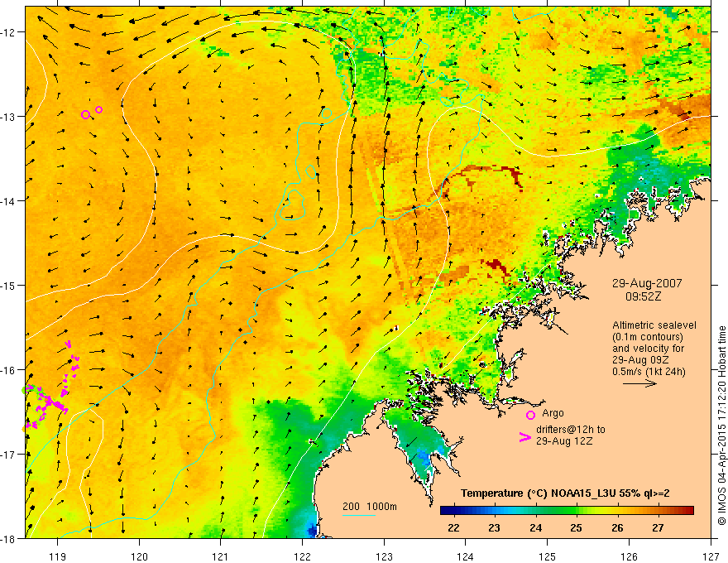Image resolution: width=728 pixels, height=563 pixels.
Task: Click the dark blue cold patch near longitude 122
Action: pyautogui.click(x=313, y=530)
